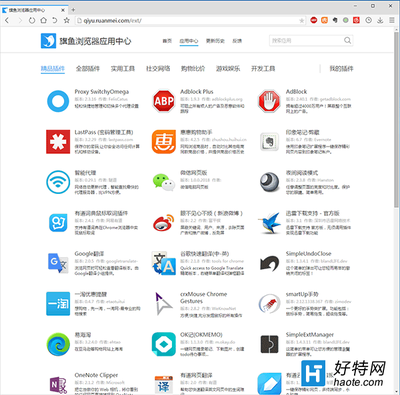Viewport: 400px width, 395px height.
Task: Open LastPass via its red asterisk icon
Action: [58, 142]
